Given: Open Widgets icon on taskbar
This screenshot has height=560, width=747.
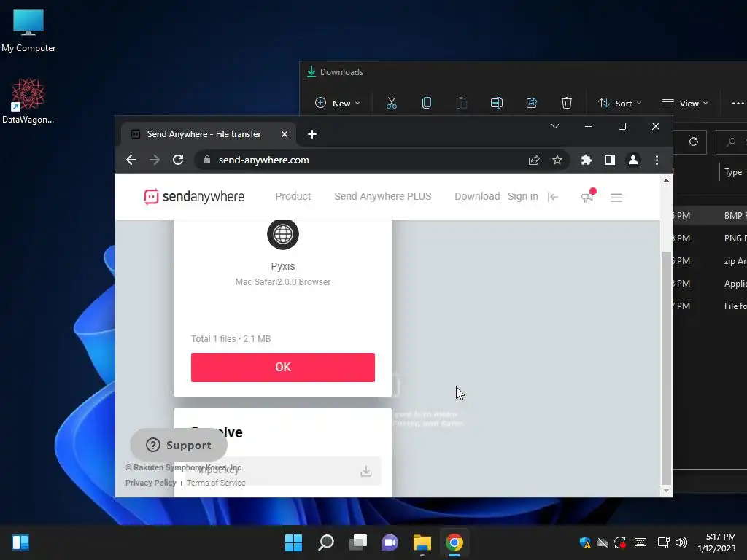Looking at the screenshot, I should [x=20, y=542].
